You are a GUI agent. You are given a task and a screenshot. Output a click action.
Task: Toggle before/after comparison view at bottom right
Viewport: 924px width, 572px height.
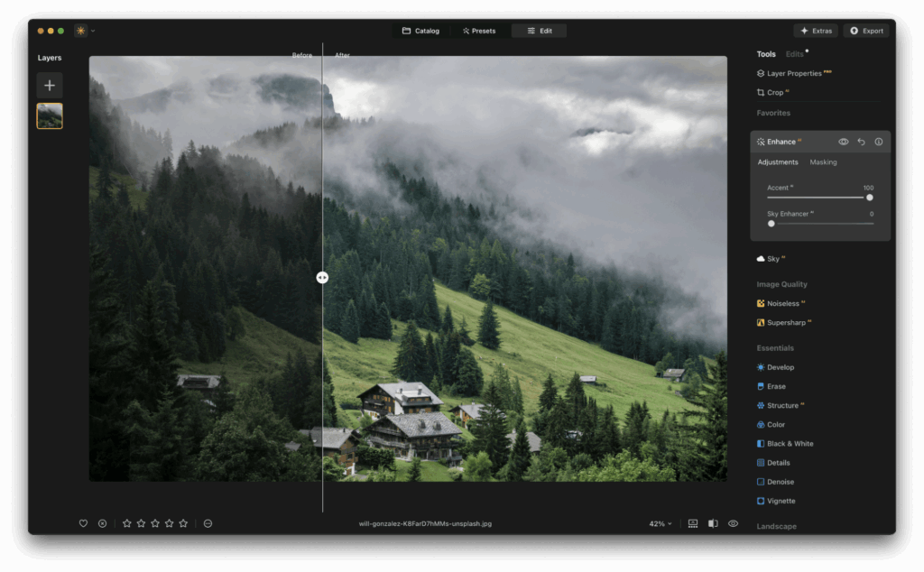[x=713, y=523]
